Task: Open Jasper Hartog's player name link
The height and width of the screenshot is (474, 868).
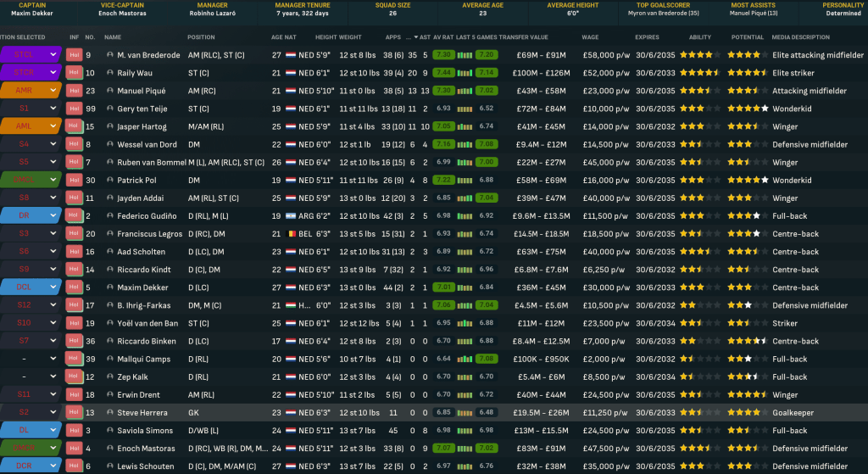Action: pyautogui.click(x=142, y=126)
